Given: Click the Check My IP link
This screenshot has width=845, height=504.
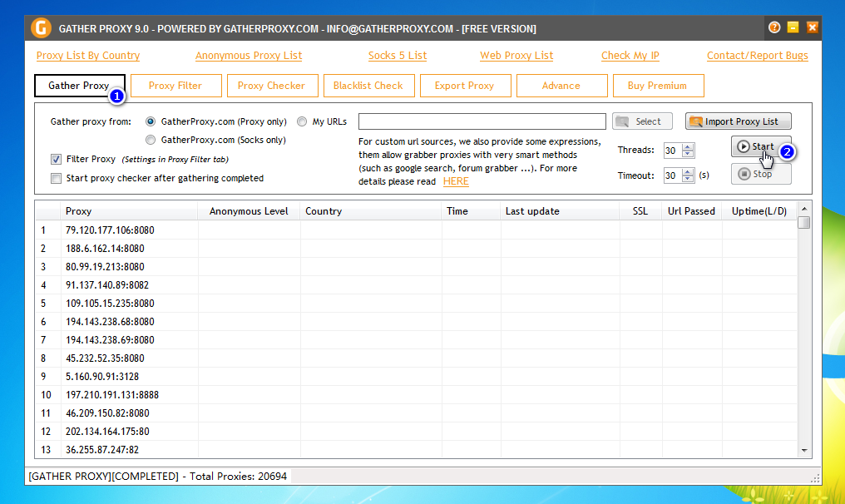Looking at the screenshot, I should point(630,56).
